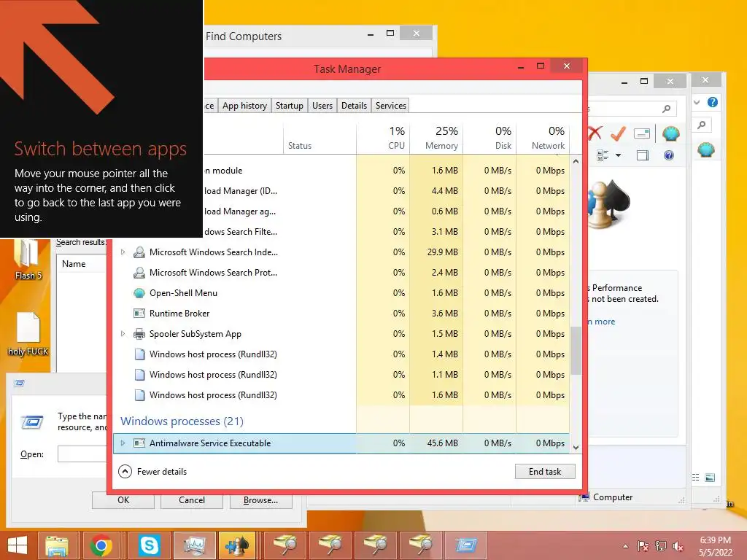Open the Users tab in Task Manager
The height and width of the screenshot is (560, 747).
(x=322, y=105)
